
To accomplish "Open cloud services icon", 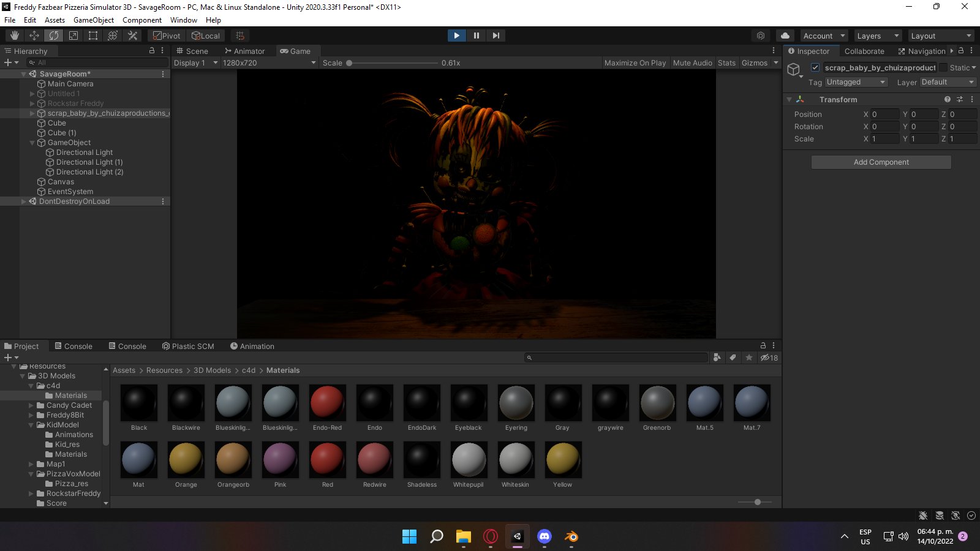I will (785, 36).
